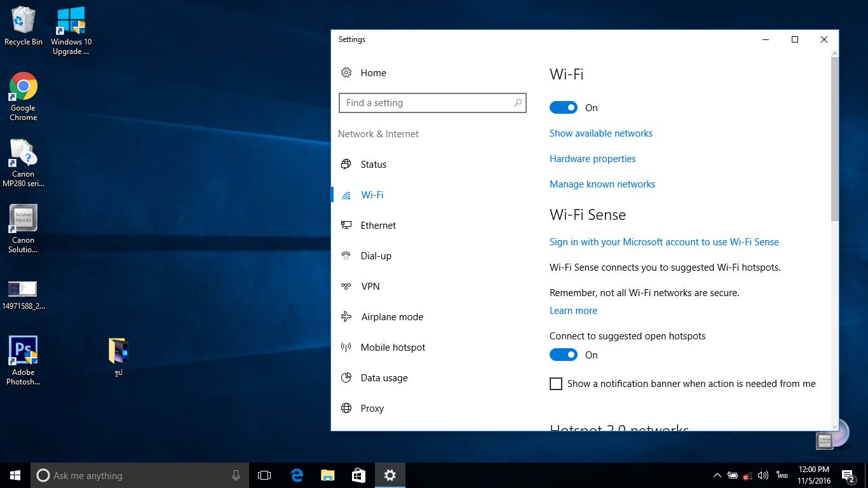Screen dimensions: 868x488
Task: Click the Proxy globe icon
Action: pyautogui.click(x=346, y=408)
